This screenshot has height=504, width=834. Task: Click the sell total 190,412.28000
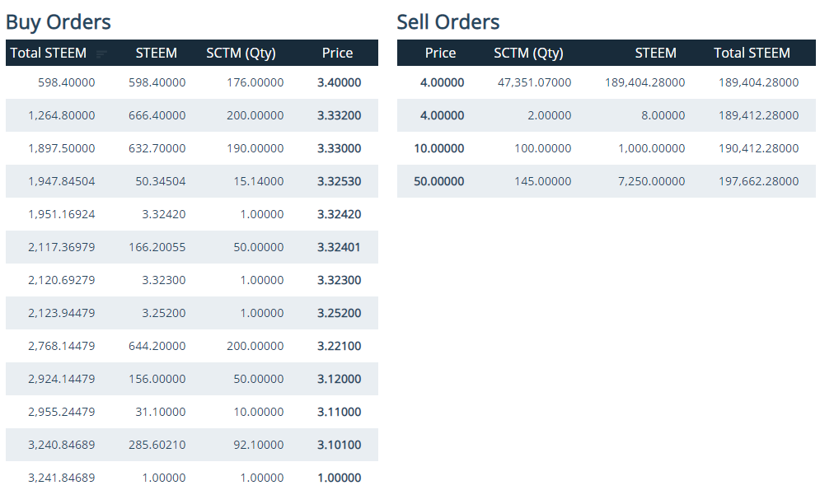coord(758,148)
